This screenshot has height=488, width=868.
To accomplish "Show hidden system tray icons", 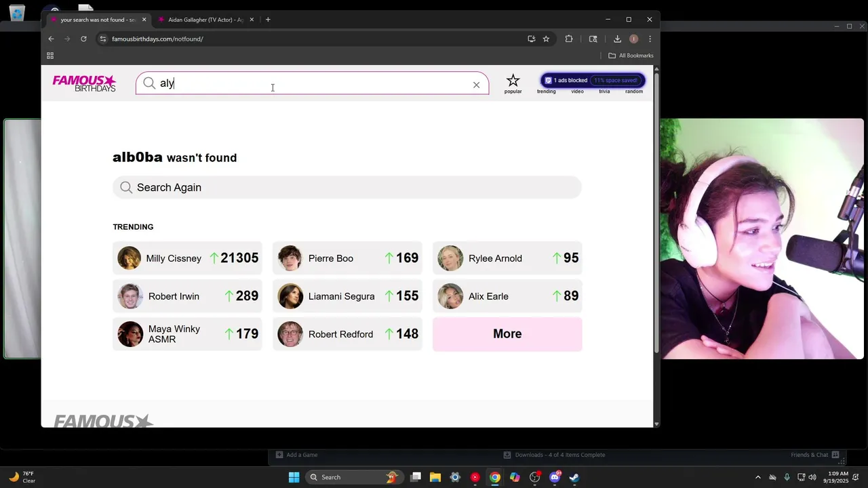I will pyautogui.click(x=757, y=477).
